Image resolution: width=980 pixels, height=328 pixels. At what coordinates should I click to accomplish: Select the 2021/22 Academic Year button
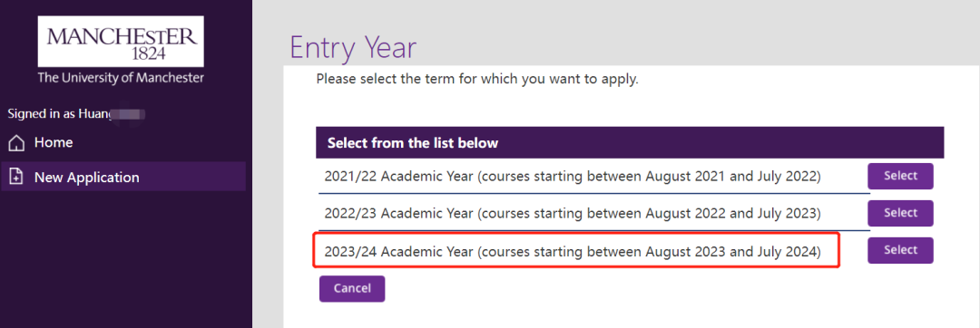tap(900, 176)
